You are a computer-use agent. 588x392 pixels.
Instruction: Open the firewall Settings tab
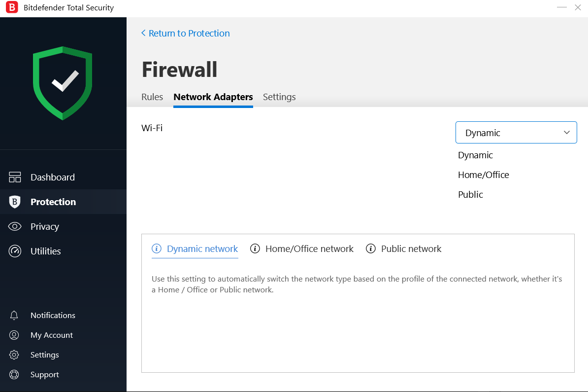(x=279, y=97)
